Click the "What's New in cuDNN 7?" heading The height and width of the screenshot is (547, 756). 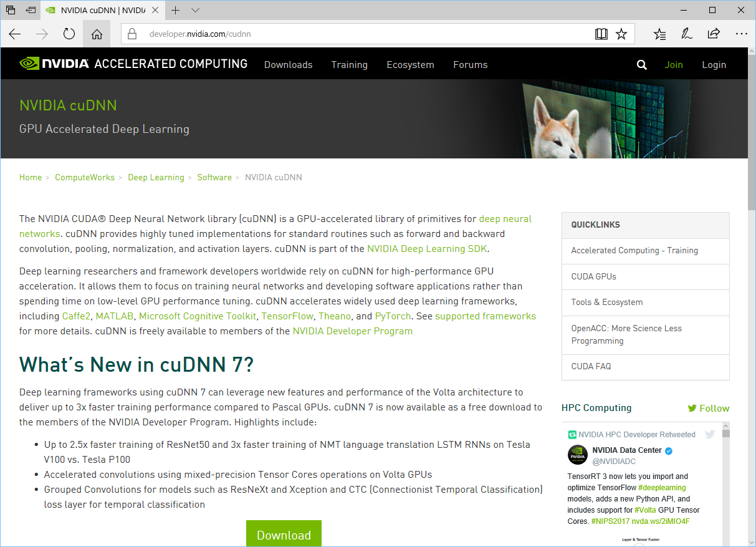(x=136, y=364)
